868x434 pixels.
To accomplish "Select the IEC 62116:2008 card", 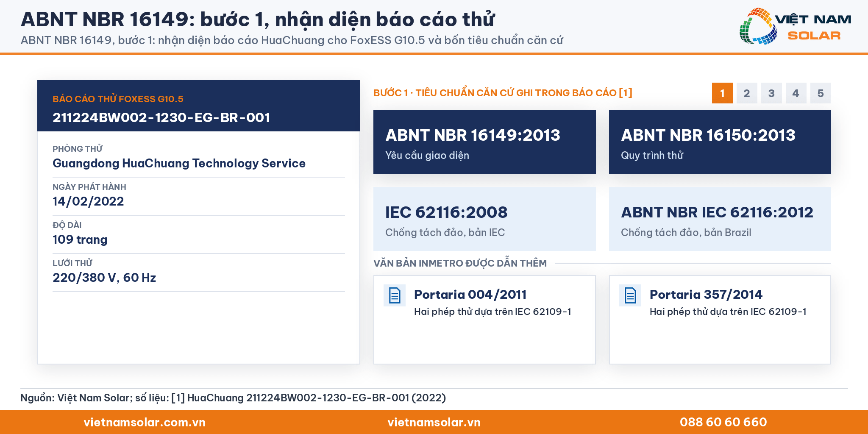I will pos(484,219).
